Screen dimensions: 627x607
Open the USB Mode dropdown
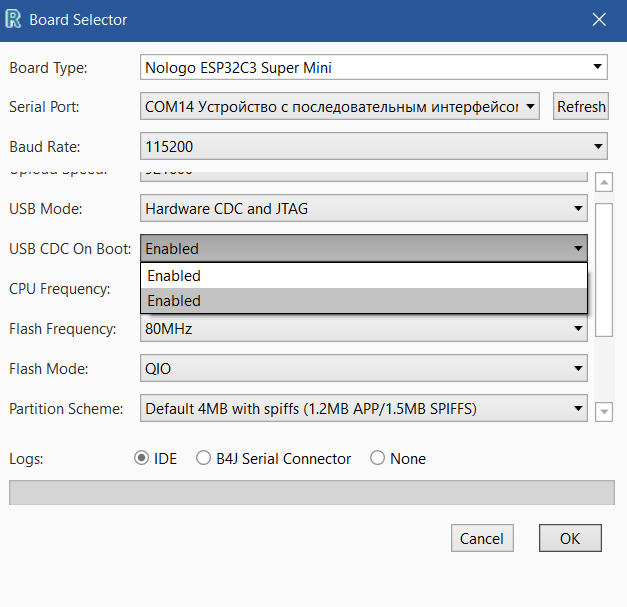point(363,208)
